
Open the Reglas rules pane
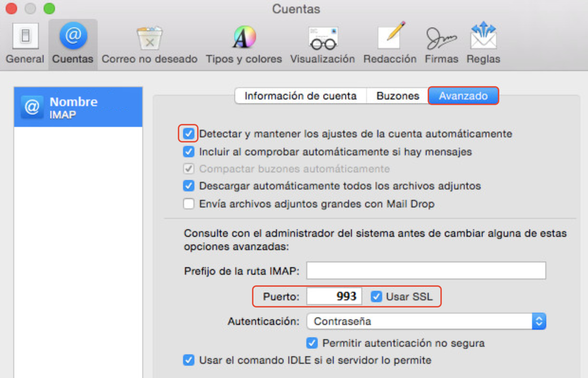coord(483,43)
